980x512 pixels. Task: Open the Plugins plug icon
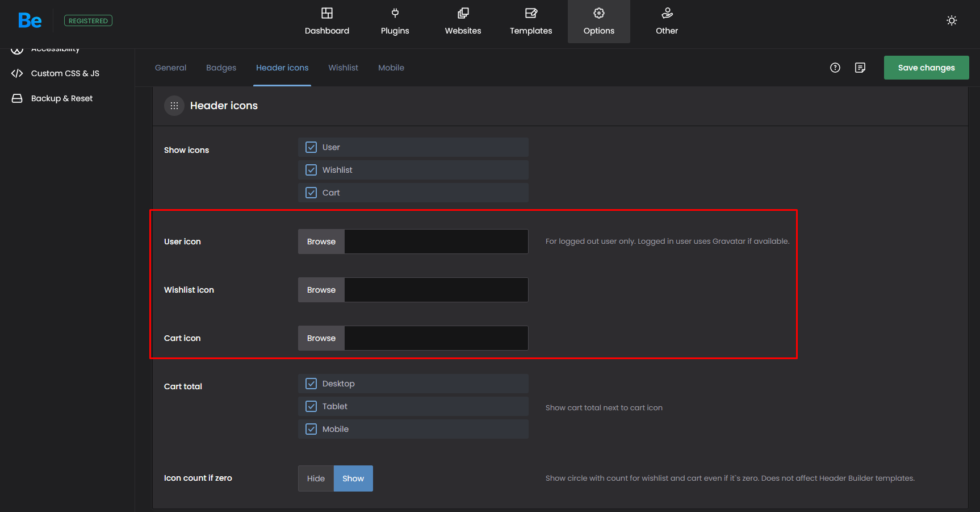pos(395,13)
